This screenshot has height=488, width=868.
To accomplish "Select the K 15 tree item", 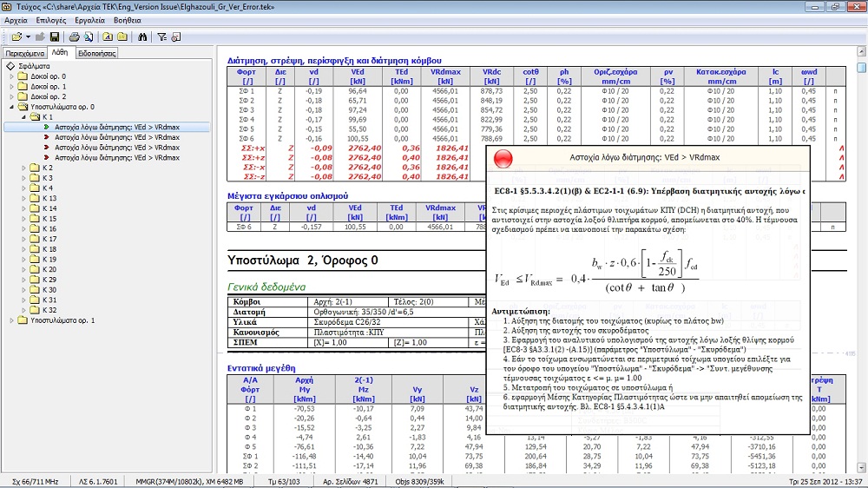I will click(x=49, y=219).
